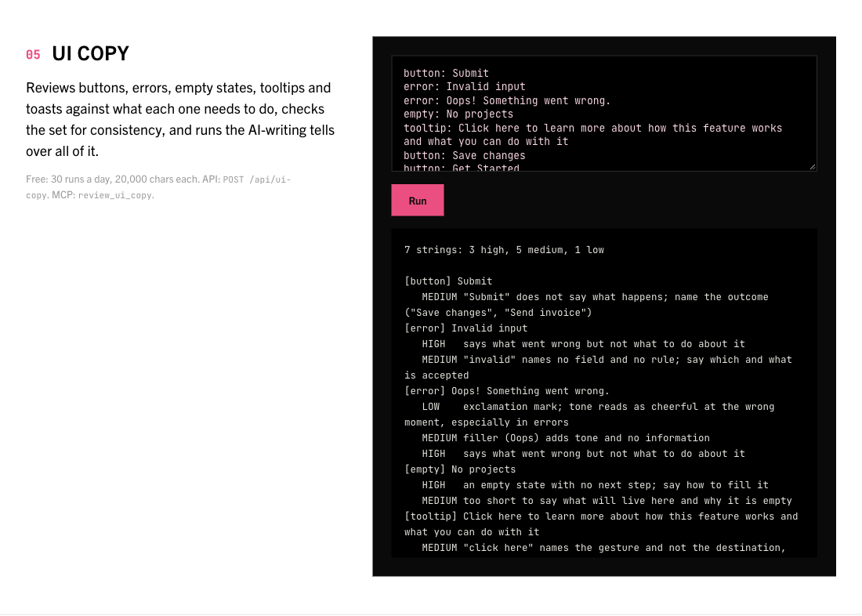
Task: Click the "[button] Submit" output row
Action: click(x=448, y=281)
